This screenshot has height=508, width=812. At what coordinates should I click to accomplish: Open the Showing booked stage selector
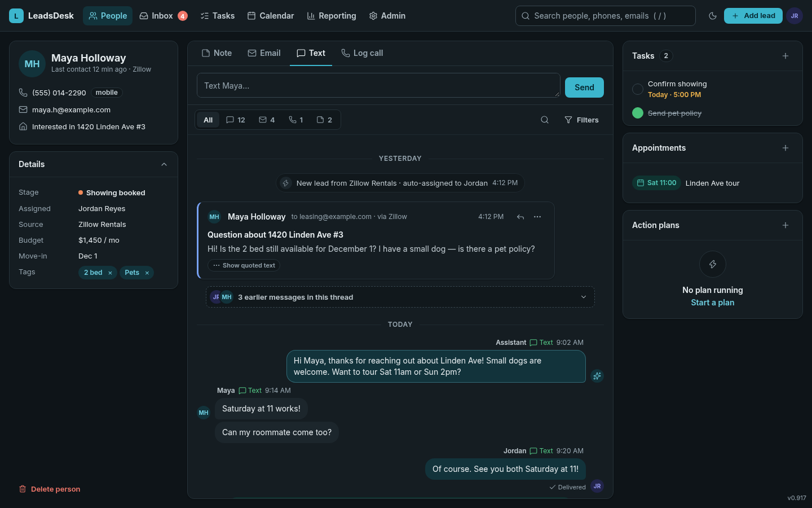click(x=112, y=192)
